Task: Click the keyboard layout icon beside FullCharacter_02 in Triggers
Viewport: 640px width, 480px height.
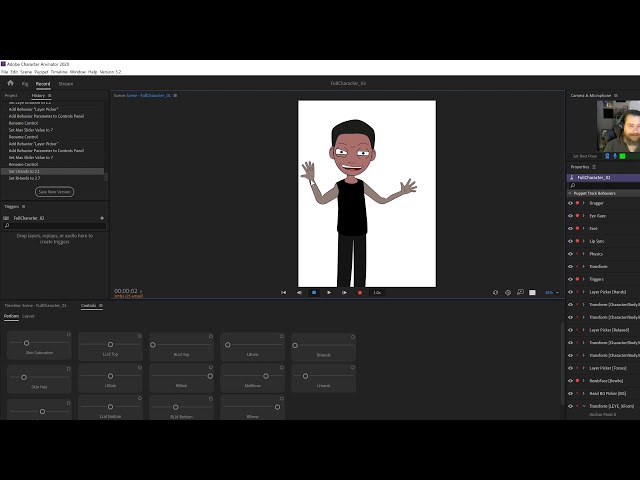Action: pyautogui.click(x=6, y=218)
